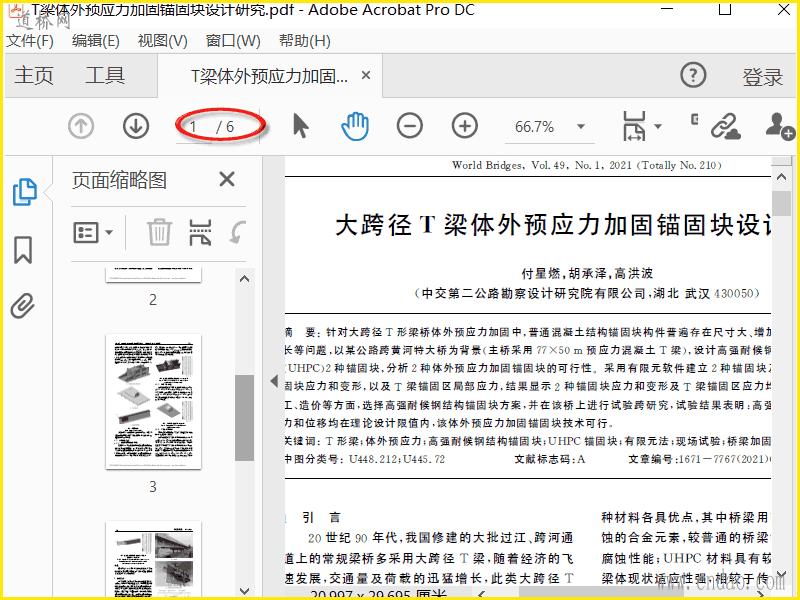The image size is (800, 600).
Task: Go to next page with down arrow
Action: pos(136,126)
